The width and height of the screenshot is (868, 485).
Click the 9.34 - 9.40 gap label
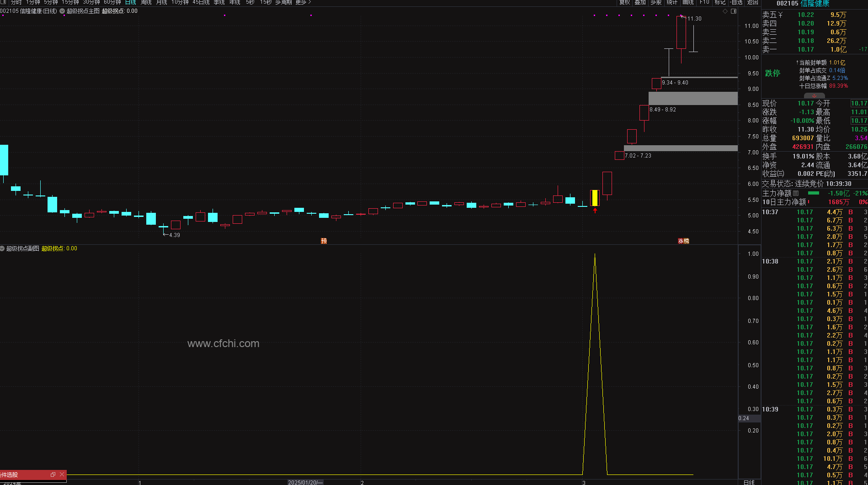coord(675,83)
